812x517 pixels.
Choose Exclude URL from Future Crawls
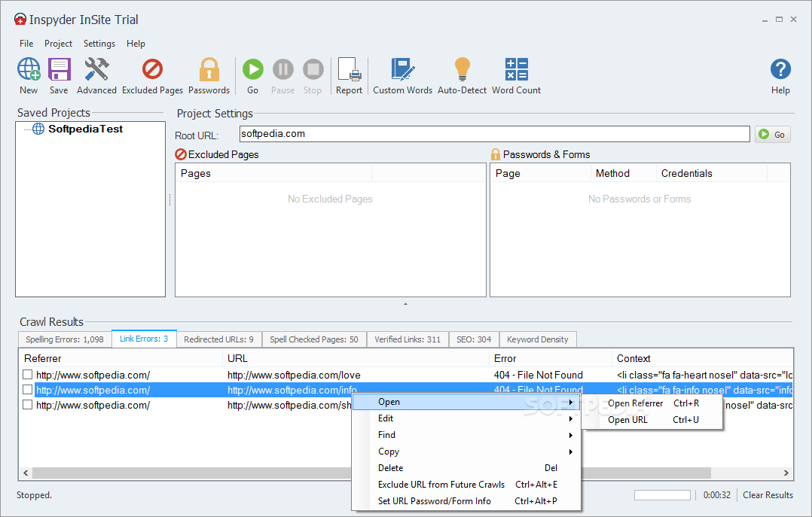point(466,485)
